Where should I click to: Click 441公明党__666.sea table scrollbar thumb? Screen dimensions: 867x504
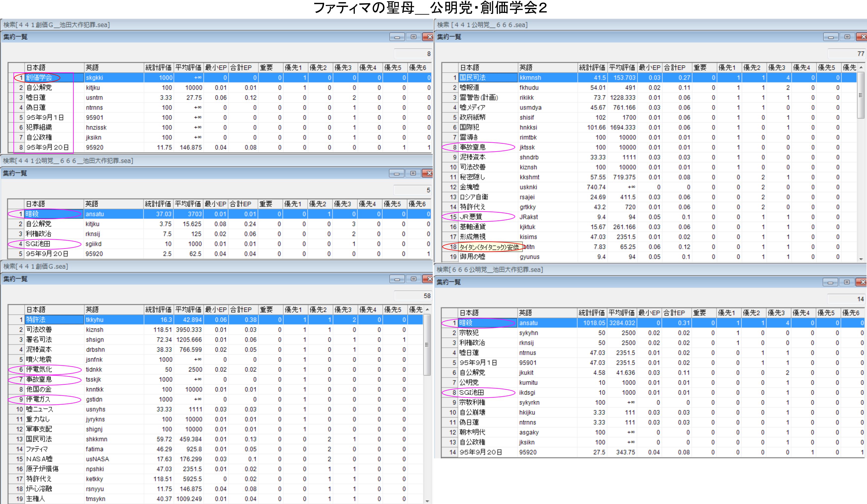[x=861, y=95]
